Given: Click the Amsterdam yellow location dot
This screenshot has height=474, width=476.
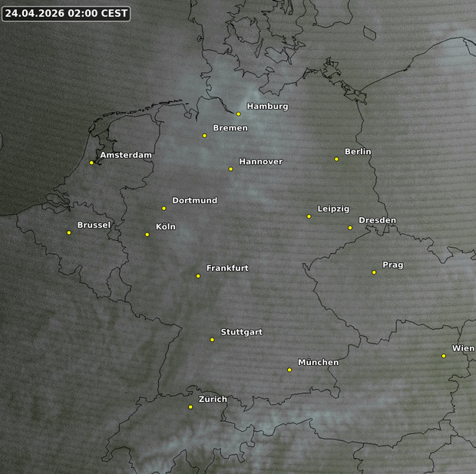Looking at the screenshot, I should (x=91, y=163).
